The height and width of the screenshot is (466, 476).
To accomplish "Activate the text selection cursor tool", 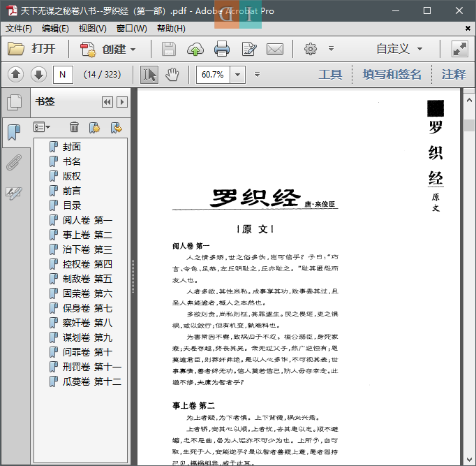I will pyautogui.click(x=149, y=75).
